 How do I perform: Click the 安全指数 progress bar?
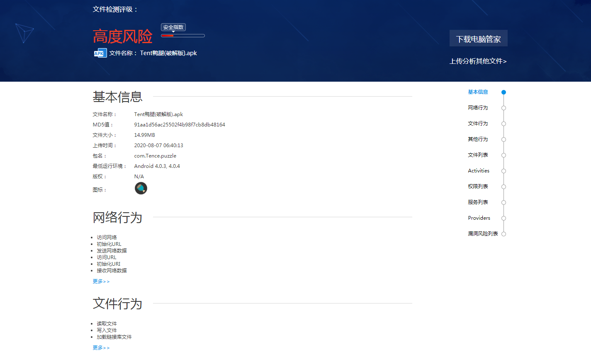coord(183,36)
